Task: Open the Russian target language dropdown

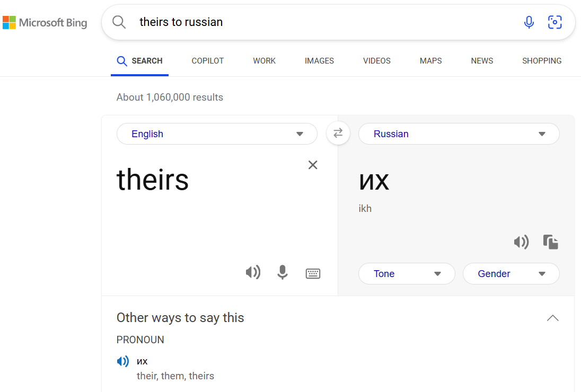Action: (x=459, y=133)
